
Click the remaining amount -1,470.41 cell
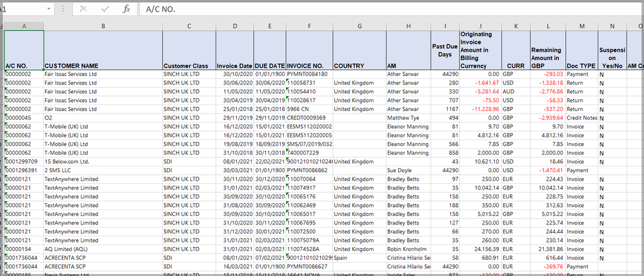pos(548,170)
